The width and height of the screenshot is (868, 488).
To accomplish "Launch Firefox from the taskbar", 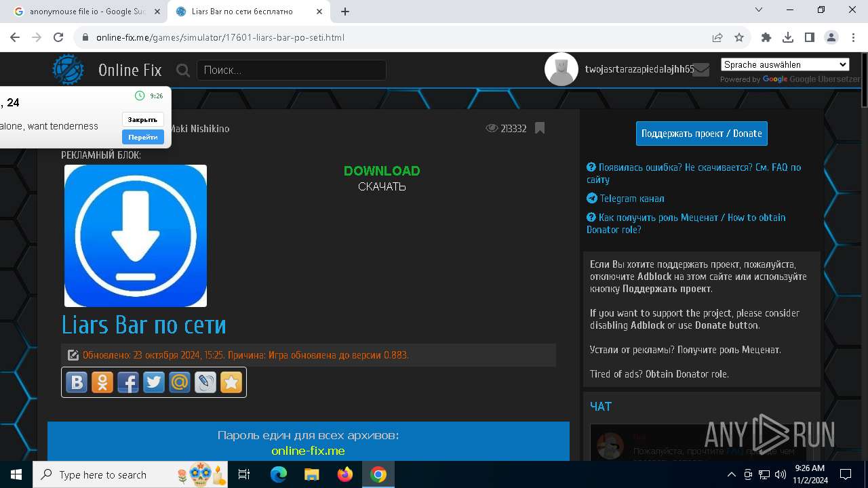I will click(x=345, y=474).
